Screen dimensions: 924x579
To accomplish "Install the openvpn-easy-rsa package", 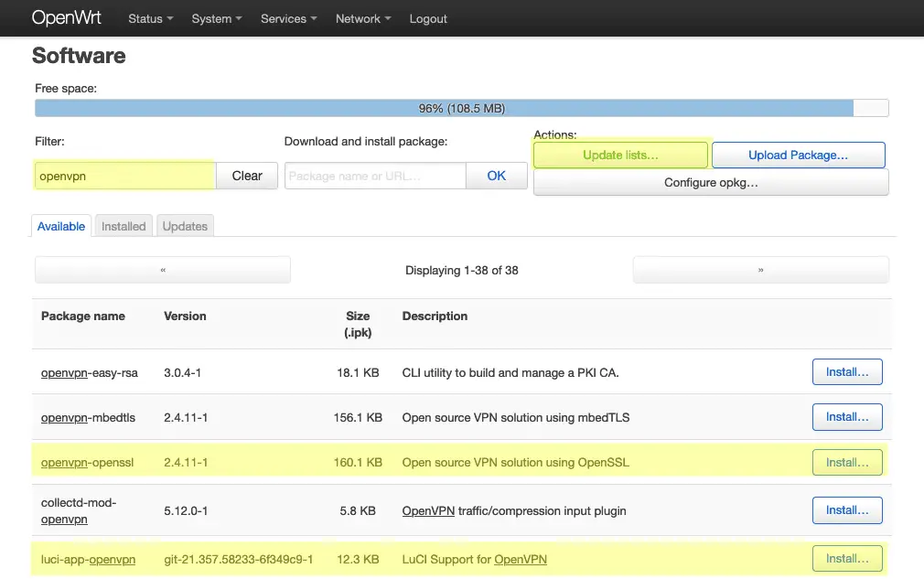I will (847, 372).
